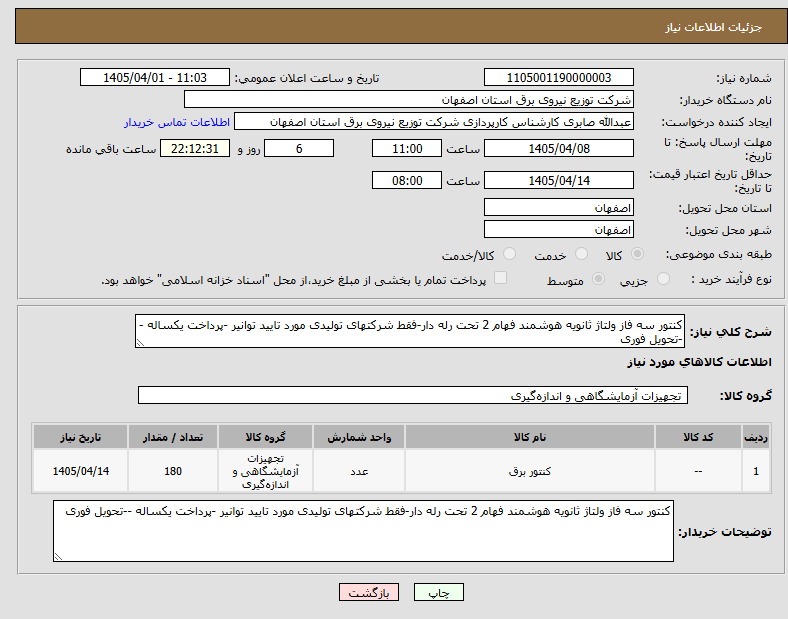The image size is (788, 619).
Task: Select the کالا/خدمت radio button
Action: coord(509,254)
